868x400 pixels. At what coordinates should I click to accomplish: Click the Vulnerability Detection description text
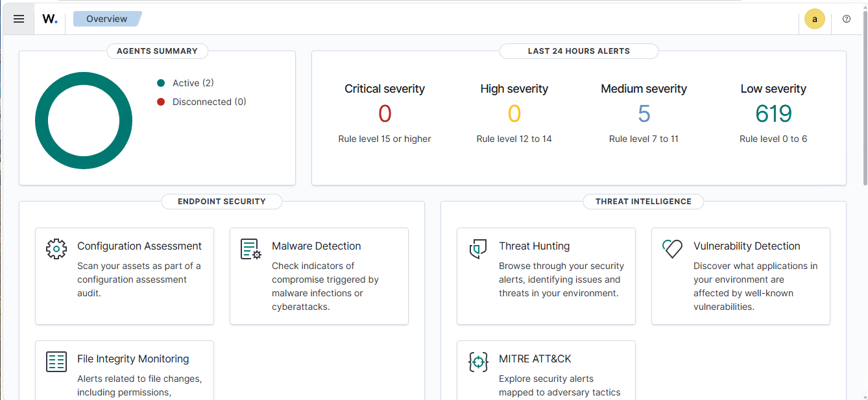[x=755, y=287]
